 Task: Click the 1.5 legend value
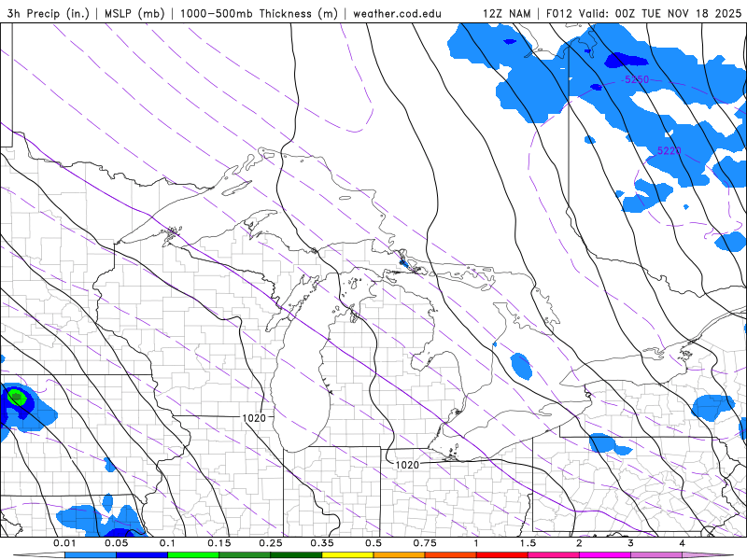[x=528, y=543]
